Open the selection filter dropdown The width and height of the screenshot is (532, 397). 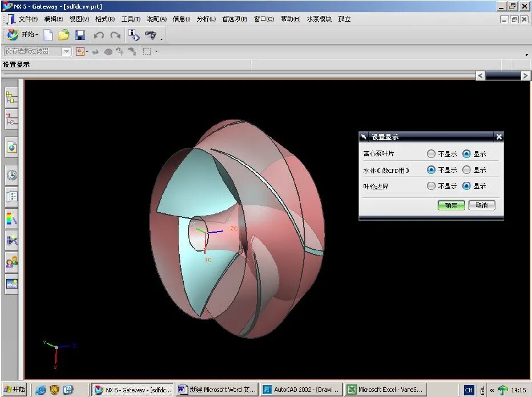pos(66,51)
